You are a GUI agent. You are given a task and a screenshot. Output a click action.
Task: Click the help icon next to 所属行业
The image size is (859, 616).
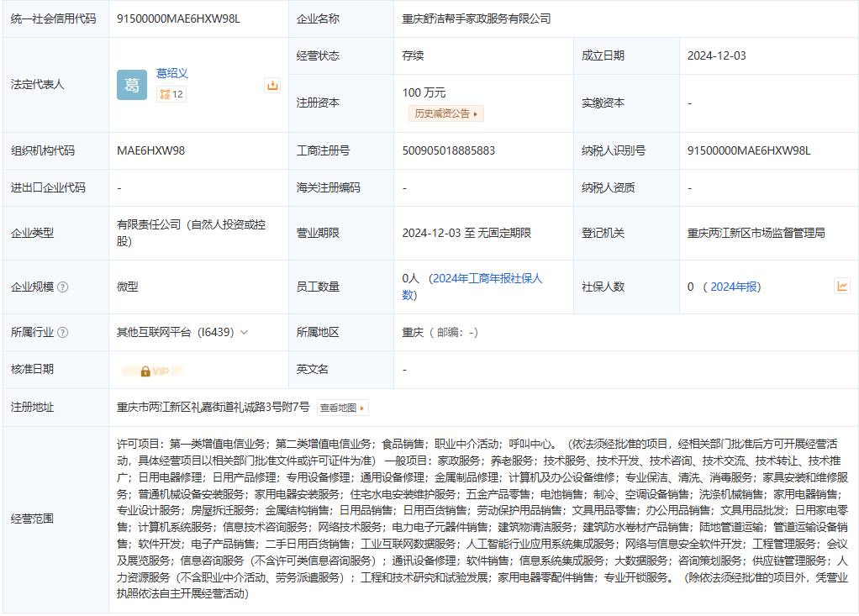(x=63, y=332)
